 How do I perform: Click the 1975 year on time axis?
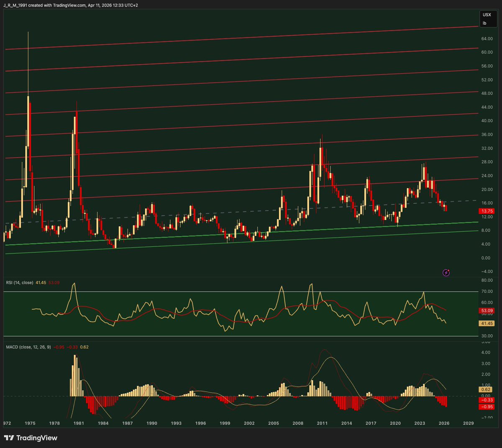(30, 423)
